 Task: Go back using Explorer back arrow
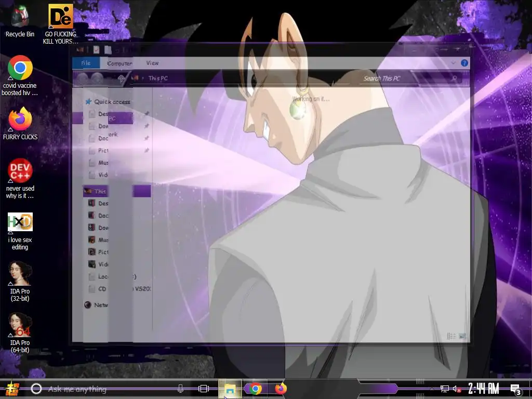tap(83, 79)
